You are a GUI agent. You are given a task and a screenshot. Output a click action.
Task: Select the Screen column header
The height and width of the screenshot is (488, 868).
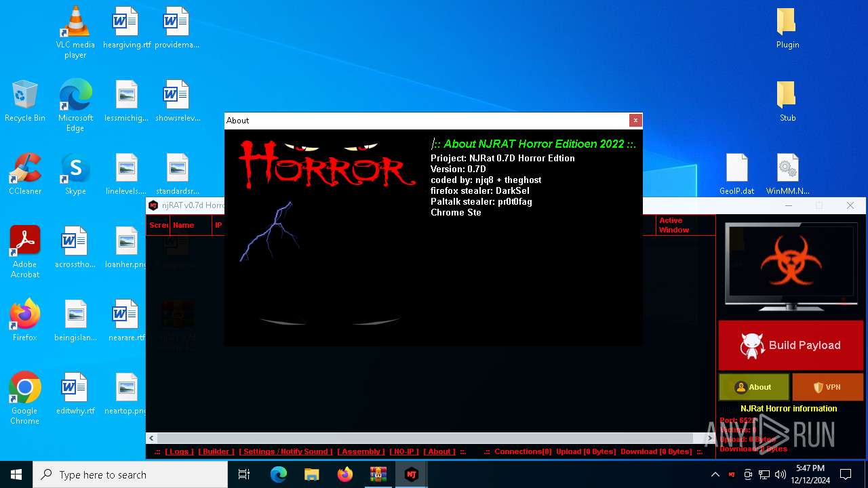click(x=159, y=225)
